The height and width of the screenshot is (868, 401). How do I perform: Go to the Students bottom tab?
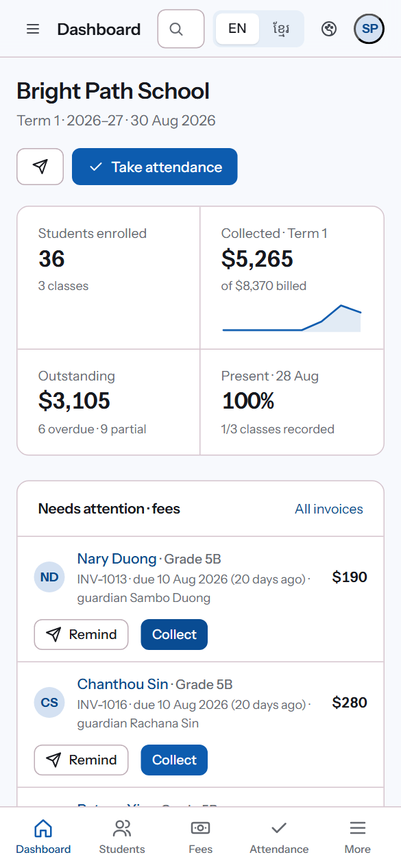point(122,837)
